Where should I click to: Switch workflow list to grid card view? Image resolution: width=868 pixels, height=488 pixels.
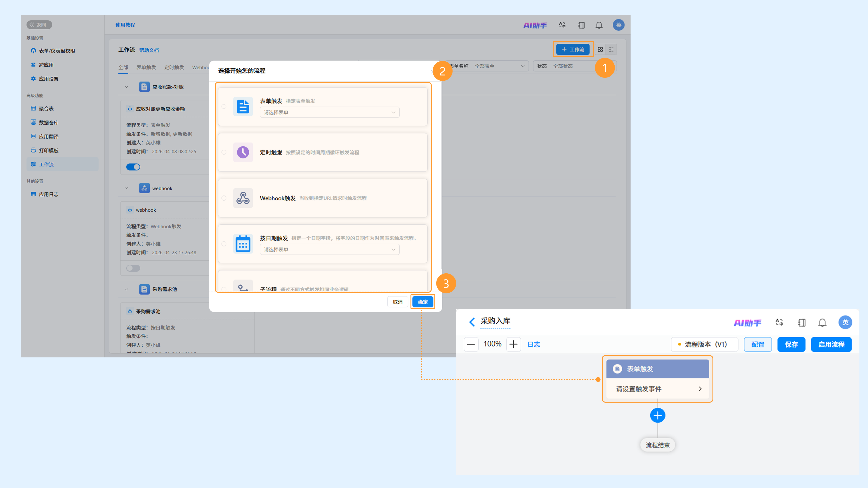600,49
